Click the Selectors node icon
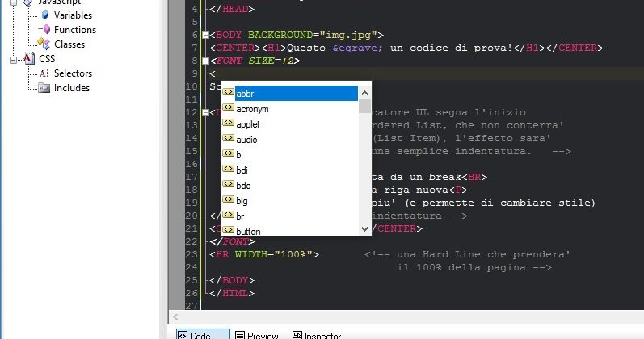644x339 pixels. point(44,73)
